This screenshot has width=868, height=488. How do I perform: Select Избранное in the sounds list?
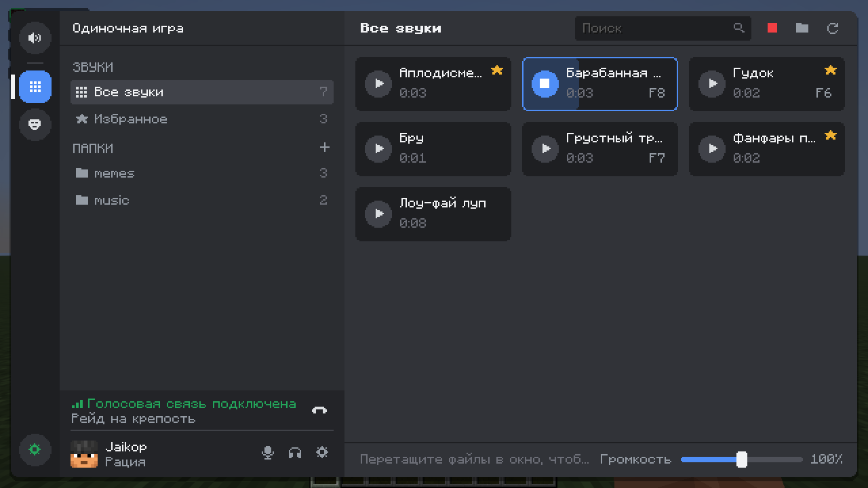pos(202,119)
